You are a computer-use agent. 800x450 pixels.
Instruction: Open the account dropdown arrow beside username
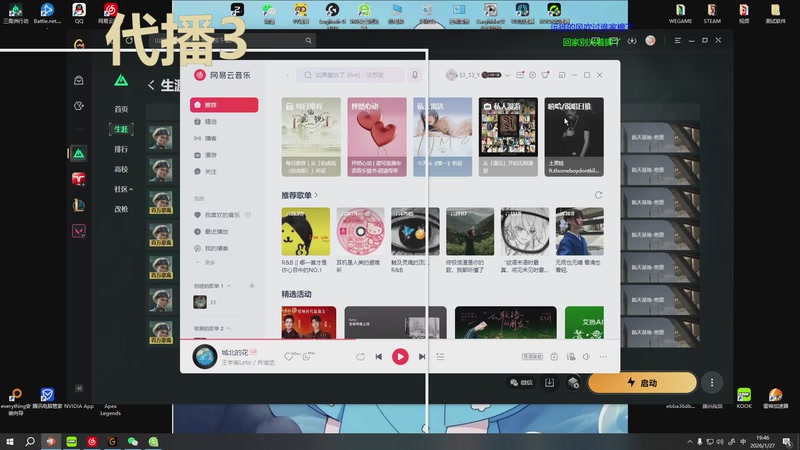coord(508,75)
